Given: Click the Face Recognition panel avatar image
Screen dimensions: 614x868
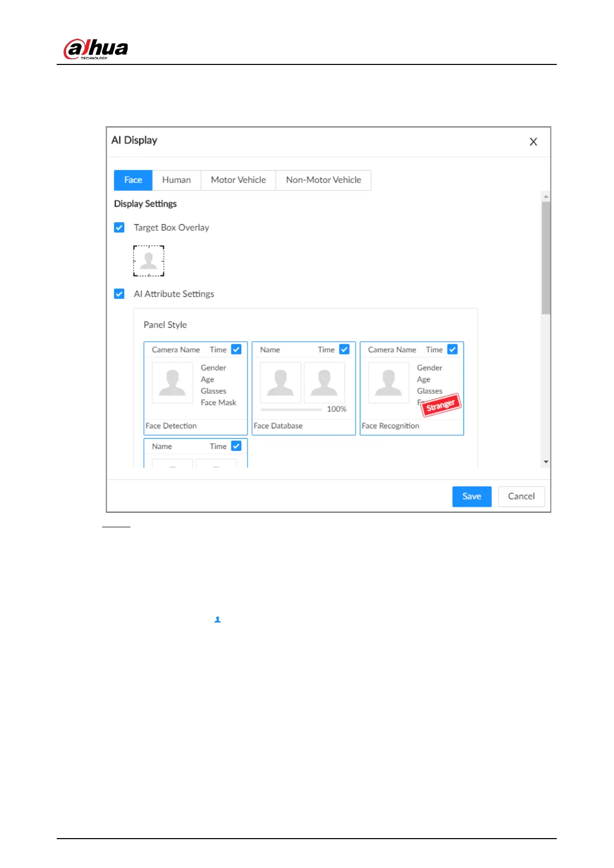Looking at the screenshot, I should pyautogui.click(x=389, y=382).
